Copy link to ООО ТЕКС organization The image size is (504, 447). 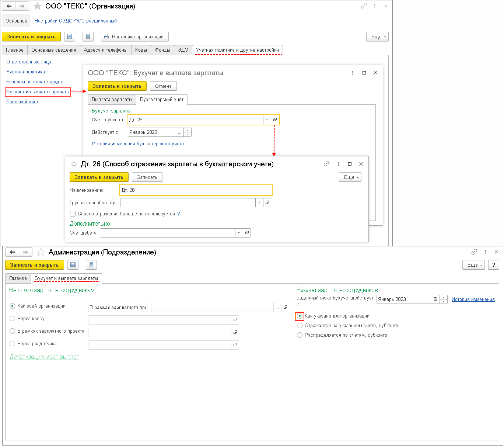click(x=364, y=6)
